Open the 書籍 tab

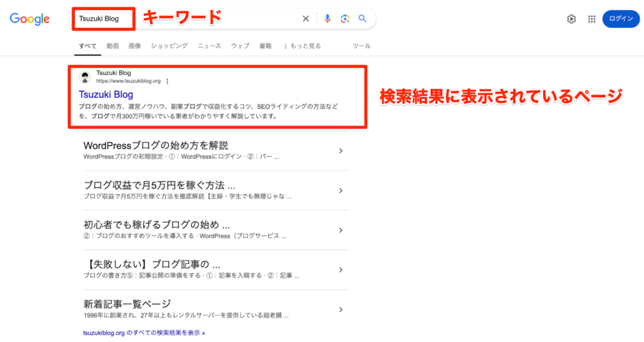click(x=265, y=46)
